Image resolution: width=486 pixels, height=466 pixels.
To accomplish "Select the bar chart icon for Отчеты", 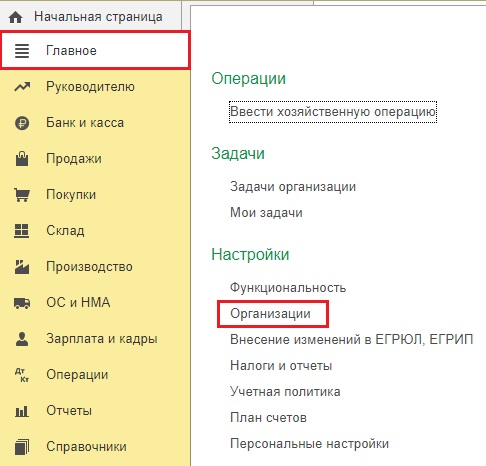I will coord(22,411).
